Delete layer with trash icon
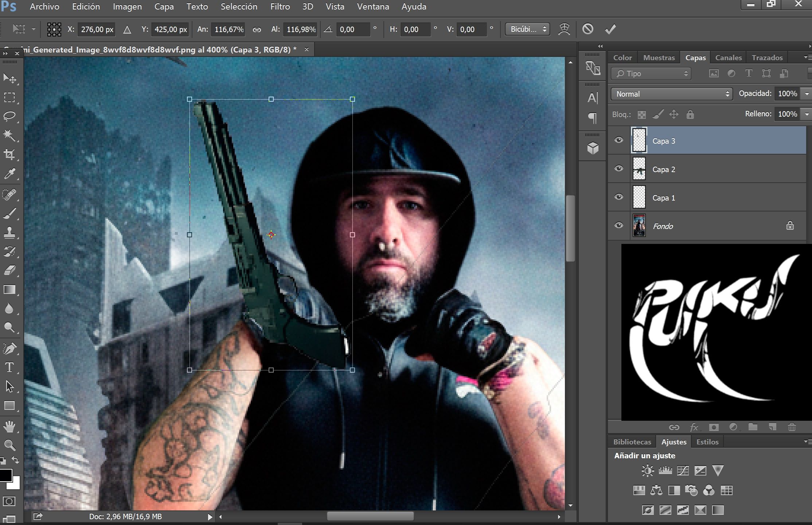The height and width of the screenshot is (525, 812). click(792, 427)
